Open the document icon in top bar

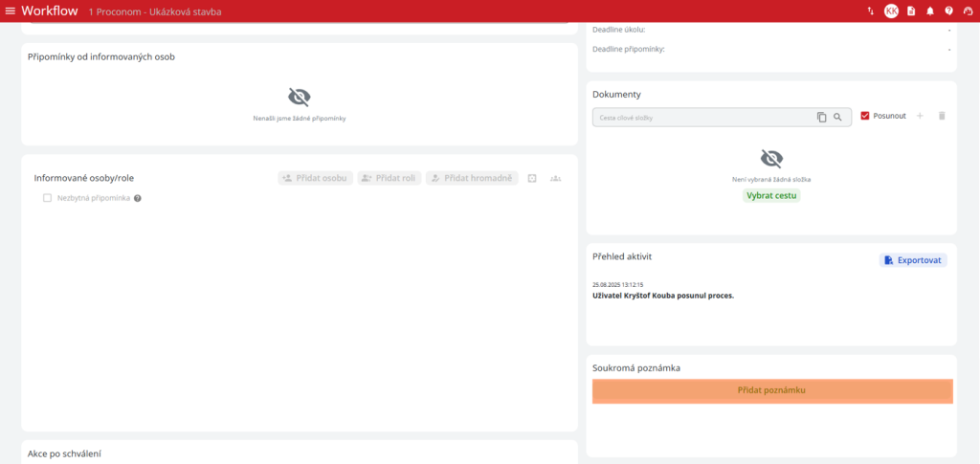pos(911,11)
